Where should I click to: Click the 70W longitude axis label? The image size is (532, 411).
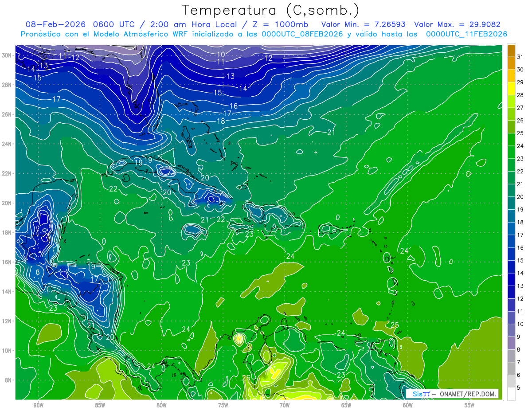click(285, 405)
